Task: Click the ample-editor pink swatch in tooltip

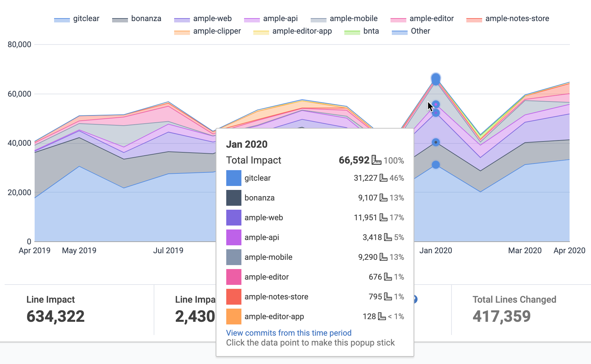Action: click(x=234, y=277)
